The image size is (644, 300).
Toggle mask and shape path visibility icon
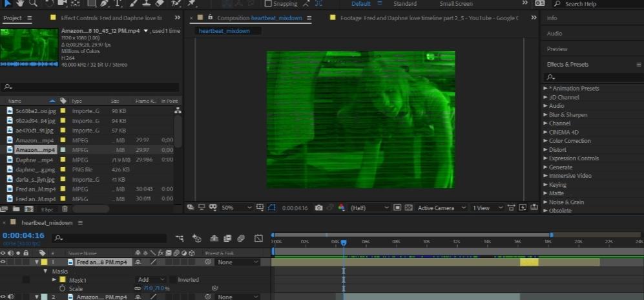[x=271, y=208]
